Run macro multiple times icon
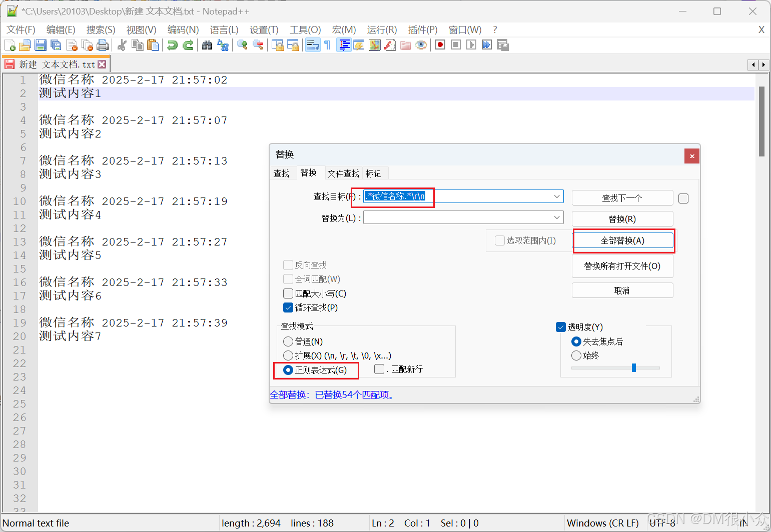This screenshot has width=771, height=532. pos(487,45)
